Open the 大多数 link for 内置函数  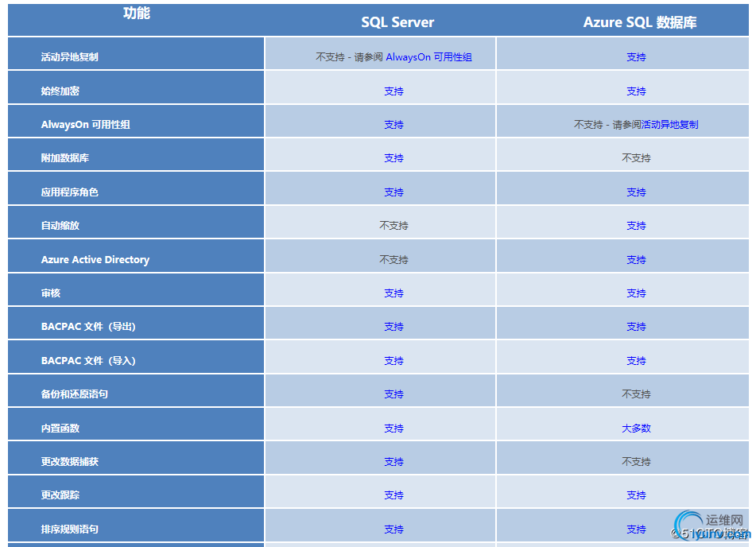(x=636, y=429)
